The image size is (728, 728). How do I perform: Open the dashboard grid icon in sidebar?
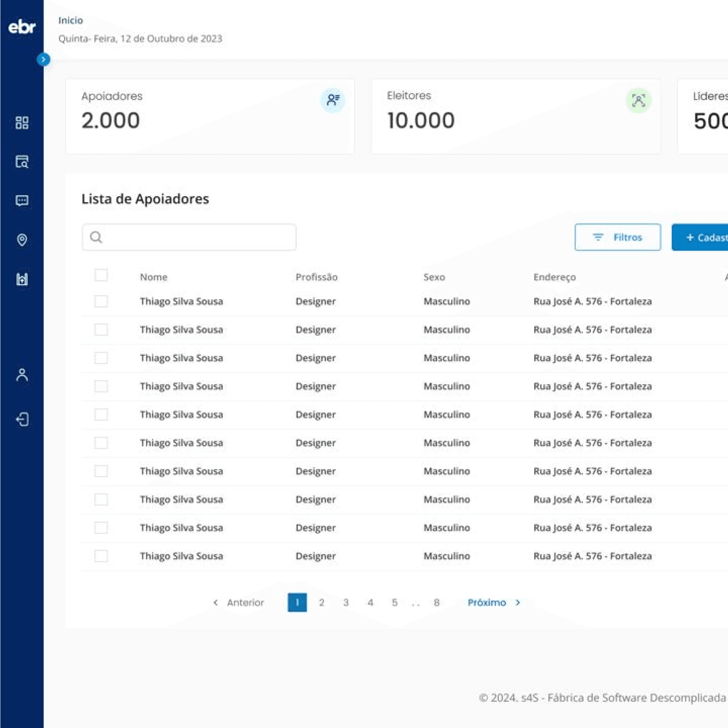pos(22,122)
